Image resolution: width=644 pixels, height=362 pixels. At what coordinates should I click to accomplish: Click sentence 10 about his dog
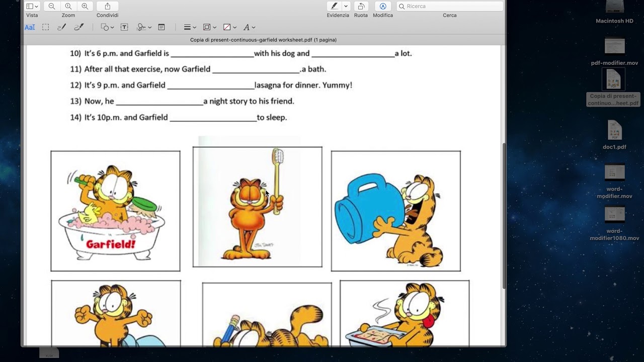point(241,53)
